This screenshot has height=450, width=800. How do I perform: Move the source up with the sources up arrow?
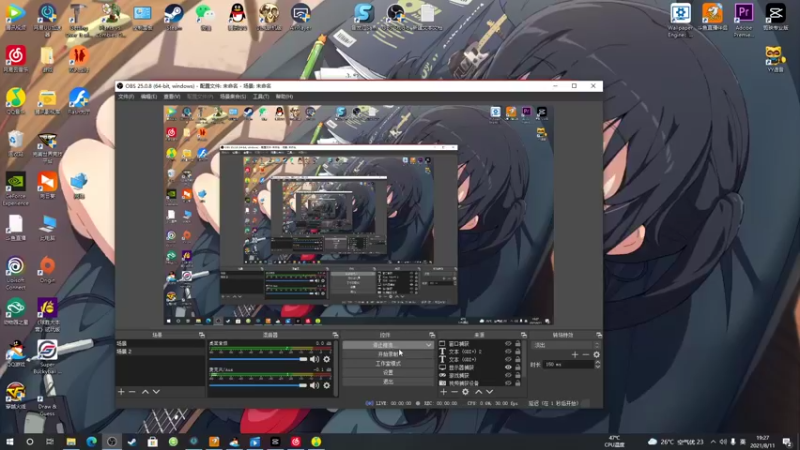pyautogui.click(x=479, y=392)
